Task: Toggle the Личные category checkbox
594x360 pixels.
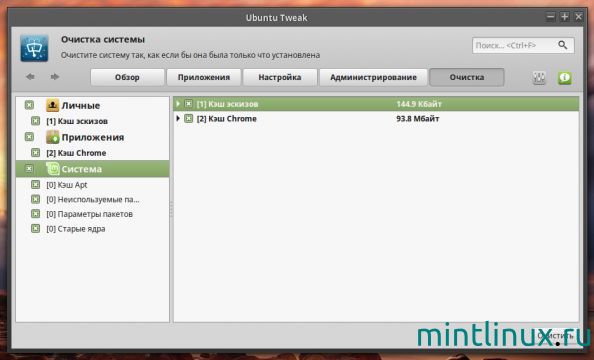Action: point(29,105)
